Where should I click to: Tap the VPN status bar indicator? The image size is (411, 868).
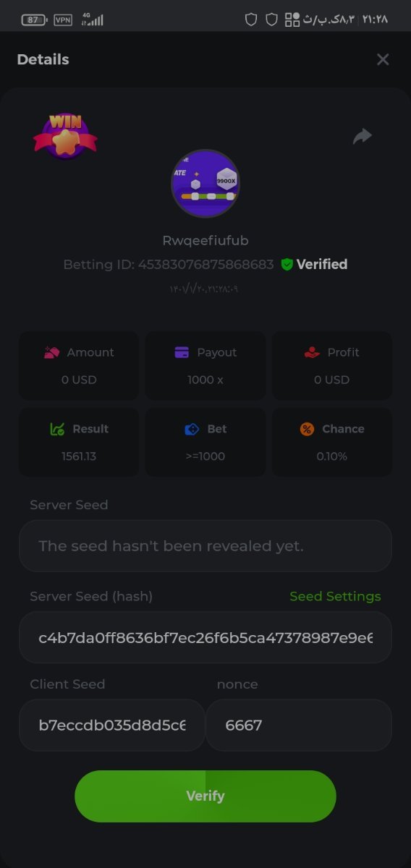[x=63, y=20]
